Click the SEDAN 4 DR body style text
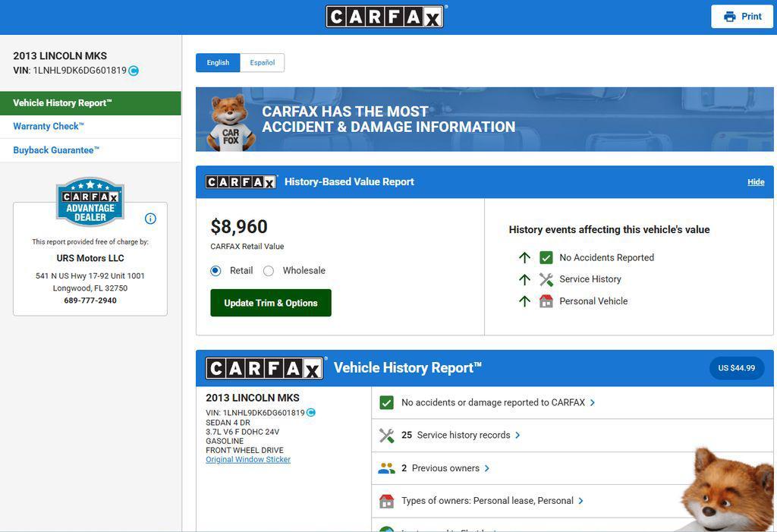 (x=228, y=423)
